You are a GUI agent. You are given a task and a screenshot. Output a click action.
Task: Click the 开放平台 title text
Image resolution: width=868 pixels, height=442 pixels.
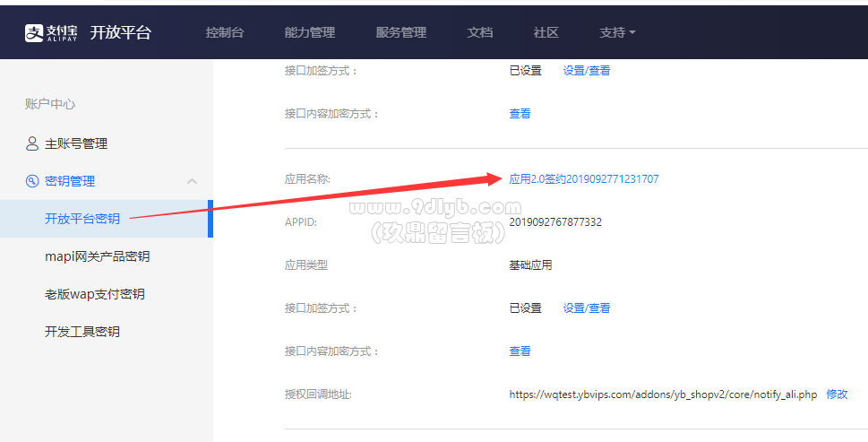coord(121,32)
